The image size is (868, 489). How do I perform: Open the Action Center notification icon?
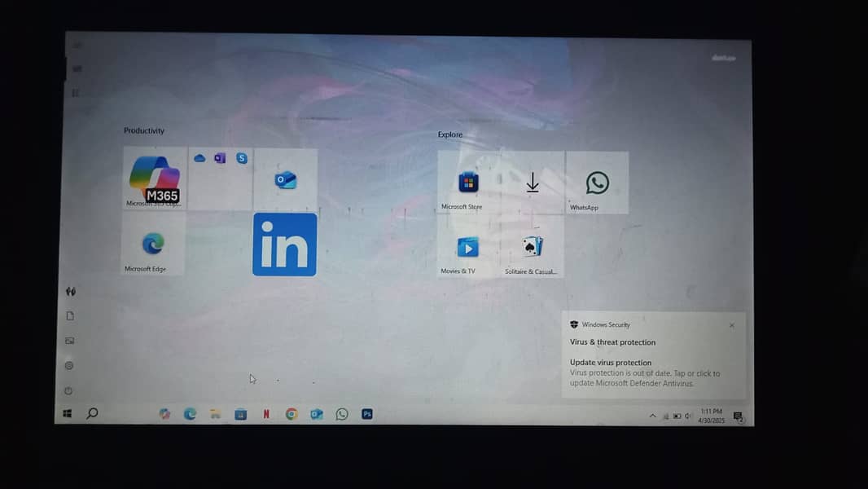(739, 416)
